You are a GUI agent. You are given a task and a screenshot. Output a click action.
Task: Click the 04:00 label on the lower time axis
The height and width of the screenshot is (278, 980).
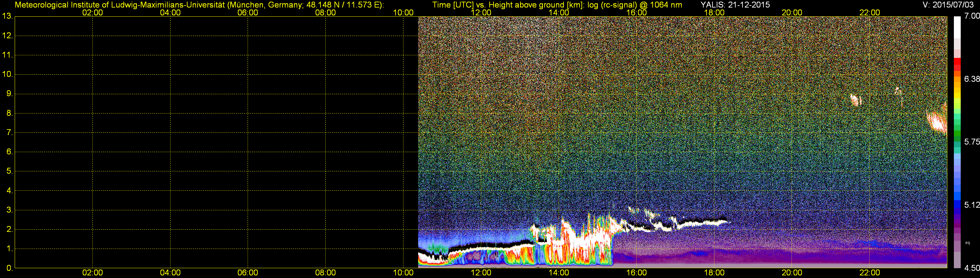coord(170,273)
